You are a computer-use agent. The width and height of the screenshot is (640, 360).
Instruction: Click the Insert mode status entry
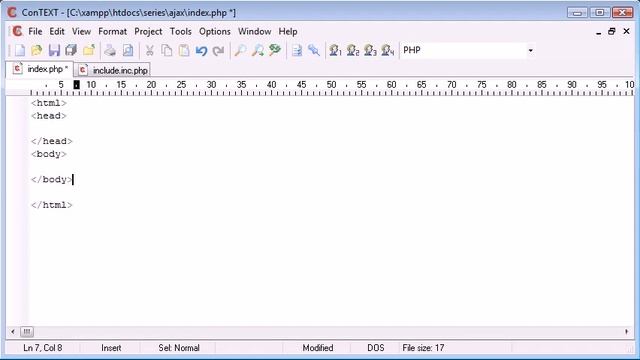point(111,348)
